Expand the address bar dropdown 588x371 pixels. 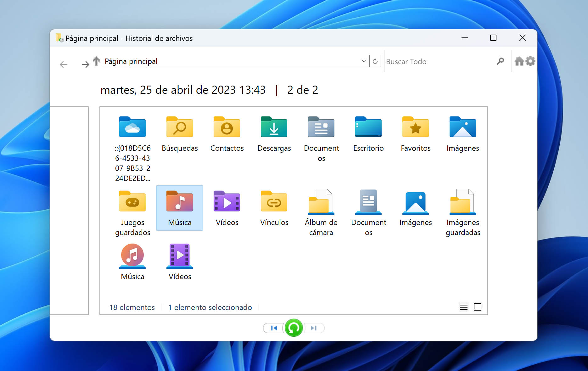pyautogui.click(x=364, y=61)
